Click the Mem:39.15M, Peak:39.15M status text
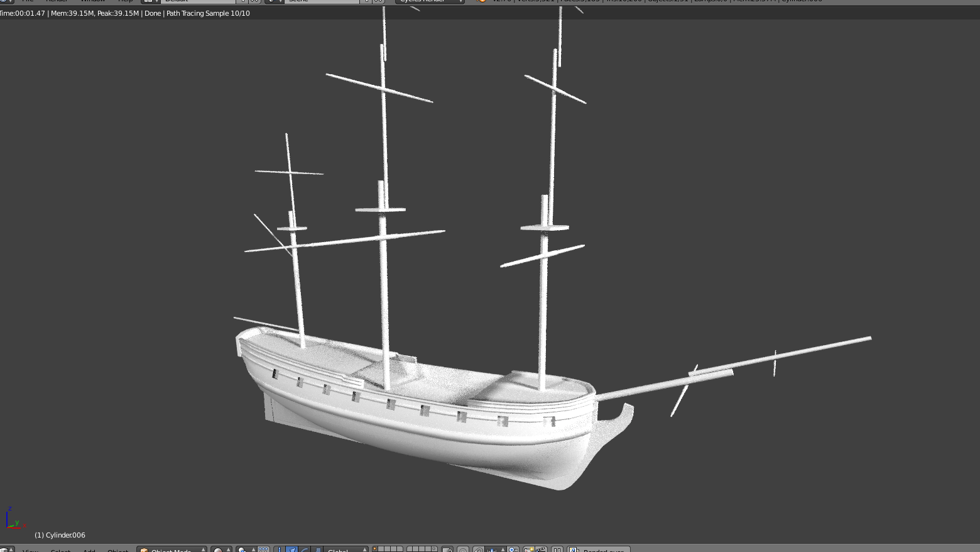 95,13
